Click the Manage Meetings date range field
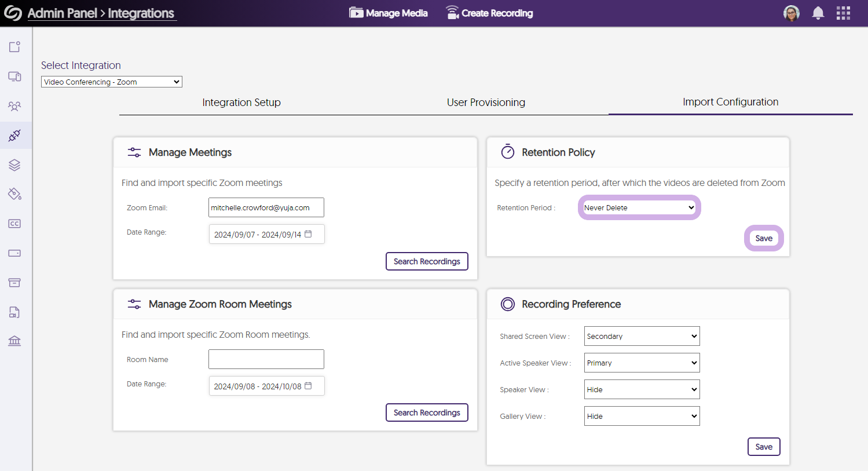Screen dimensions: 868x471 point(267,234)
